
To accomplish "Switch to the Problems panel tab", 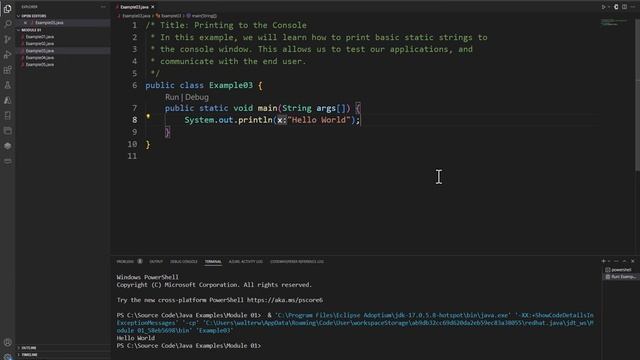I will [x=125, y=262].
